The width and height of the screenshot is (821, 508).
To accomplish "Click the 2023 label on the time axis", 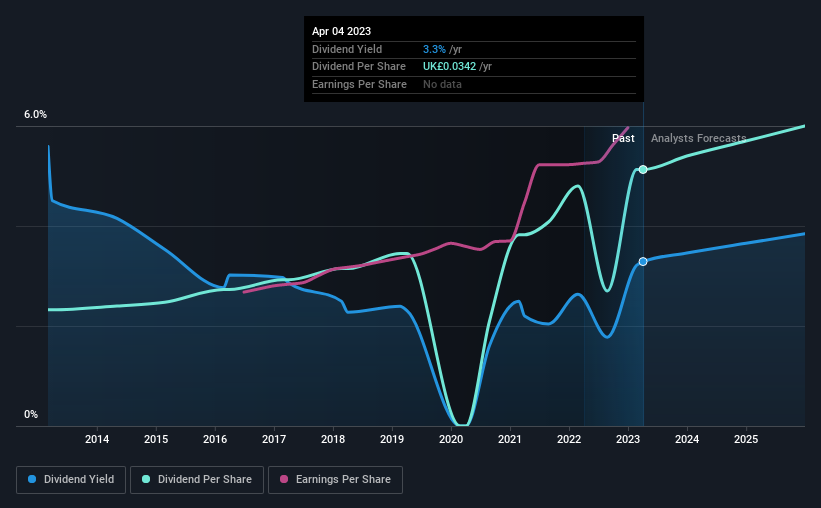I will tap(628, 439).
